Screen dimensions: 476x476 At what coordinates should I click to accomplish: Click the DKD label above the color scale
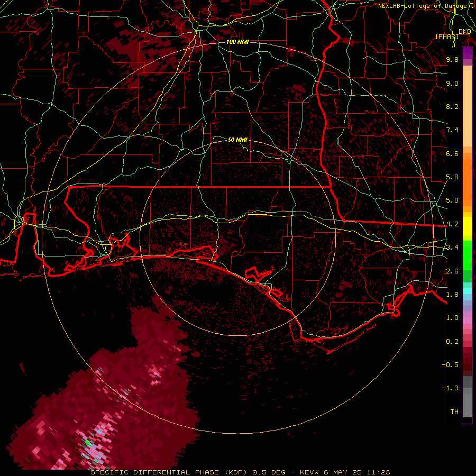click(464, 32)
